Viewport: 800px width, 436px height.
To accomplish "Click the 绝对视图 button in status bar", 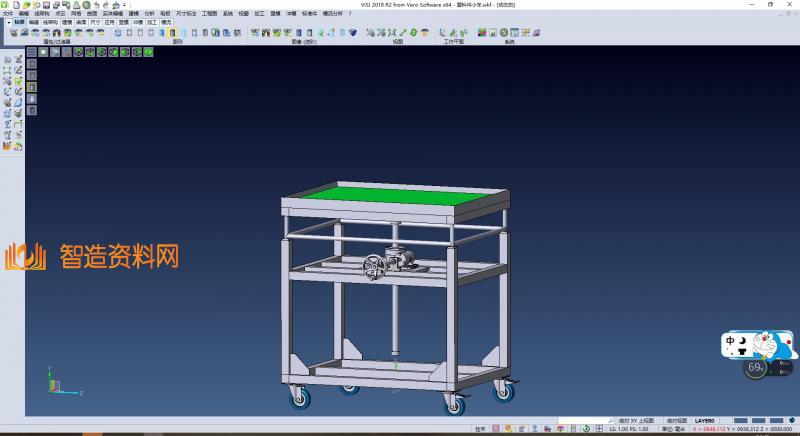I will coord(677,420).
